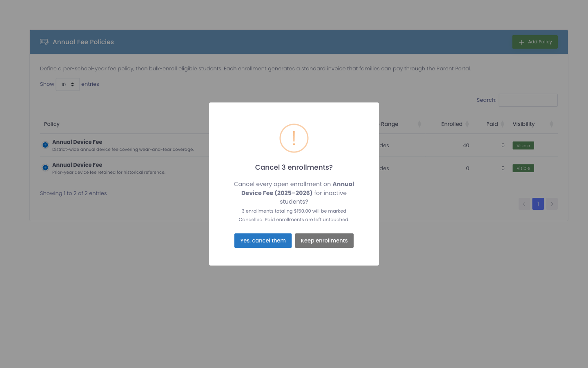
Task: Sort by the Enrolled column arrows
Action: [467, 124]
